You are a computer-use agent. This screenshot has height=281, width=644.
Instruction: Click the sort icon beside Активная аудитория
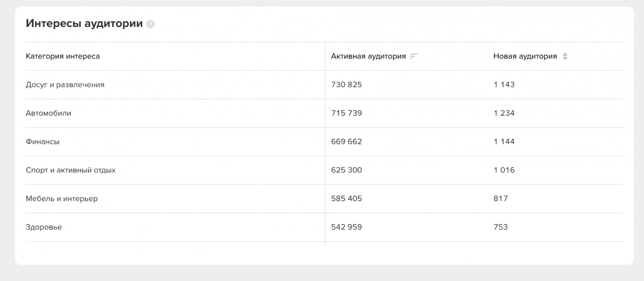tap(414, 56)
